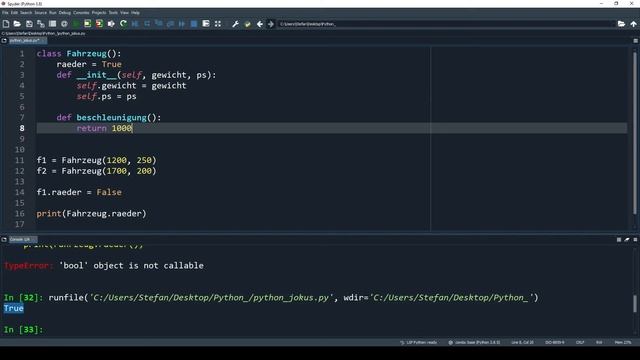Open the PYTHONPATH manager icon

(247, 24)
